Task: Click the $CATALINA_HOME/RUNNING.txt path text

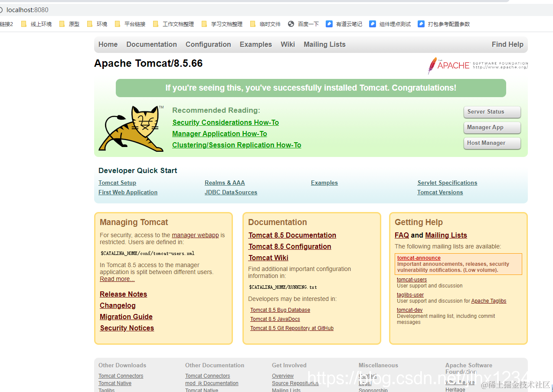Action: tap(283, 287)
